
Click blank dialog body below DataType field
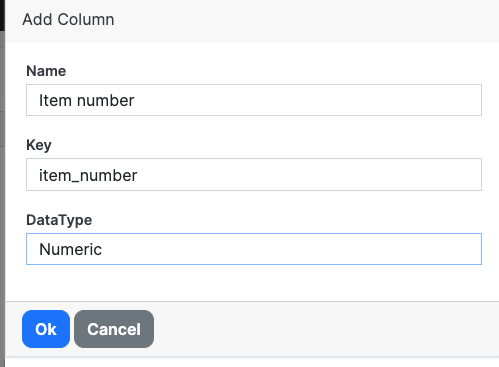tap(253, 283)
